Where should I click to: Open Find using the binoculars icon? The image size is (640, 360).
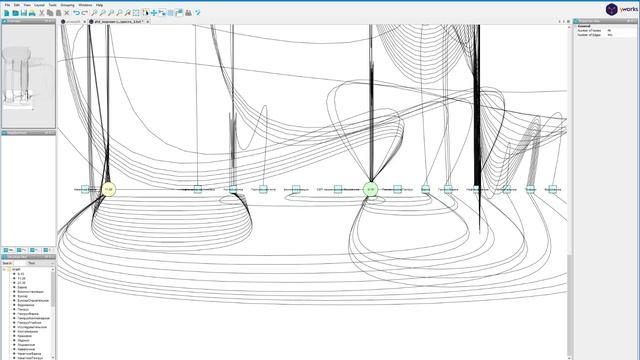coord(188,13)
